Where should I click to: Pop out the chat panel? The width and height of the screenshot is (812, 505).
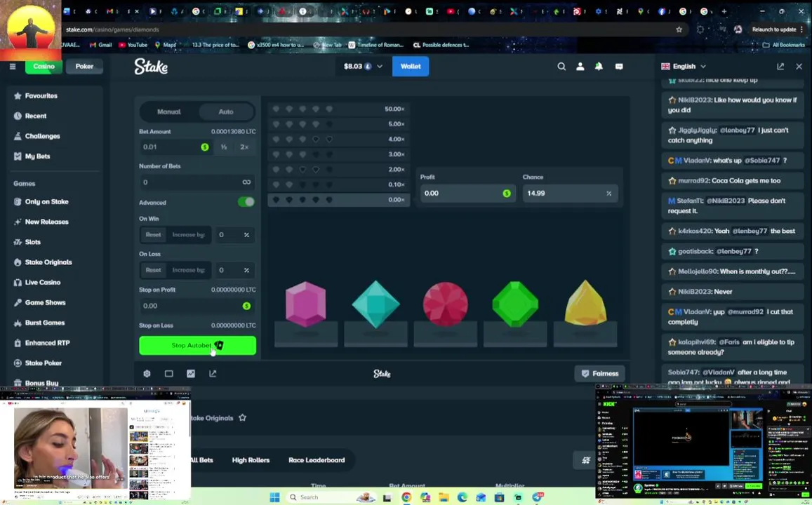coord(780,66)
